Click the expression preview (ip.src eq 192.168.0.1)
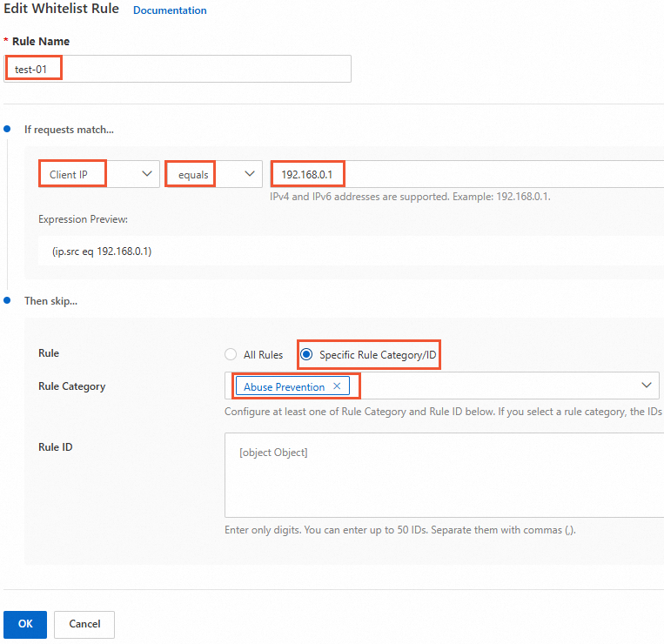This screenshot has width=664, height=644. pos(102,252)
